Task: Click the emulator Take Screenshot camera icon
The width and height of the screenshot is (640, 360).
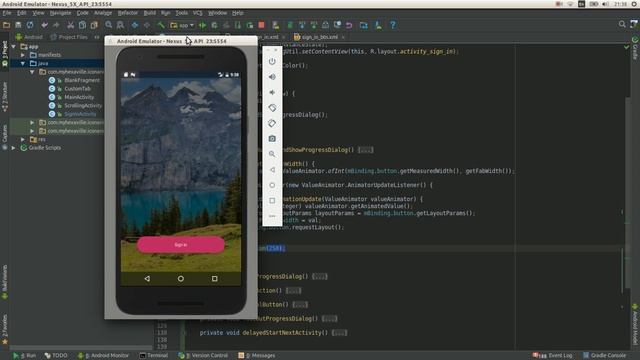Action: click(x=272, y=139)
